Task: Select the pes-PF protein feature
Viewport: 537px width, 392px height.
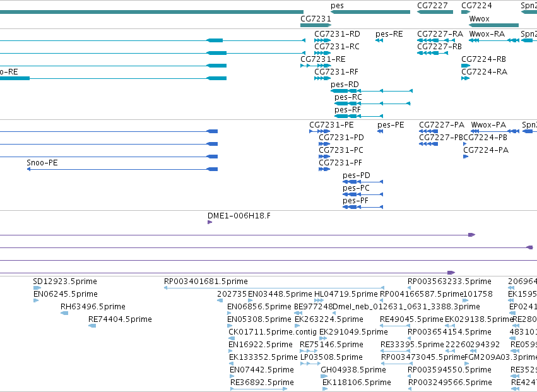Action: pos(363,206)
